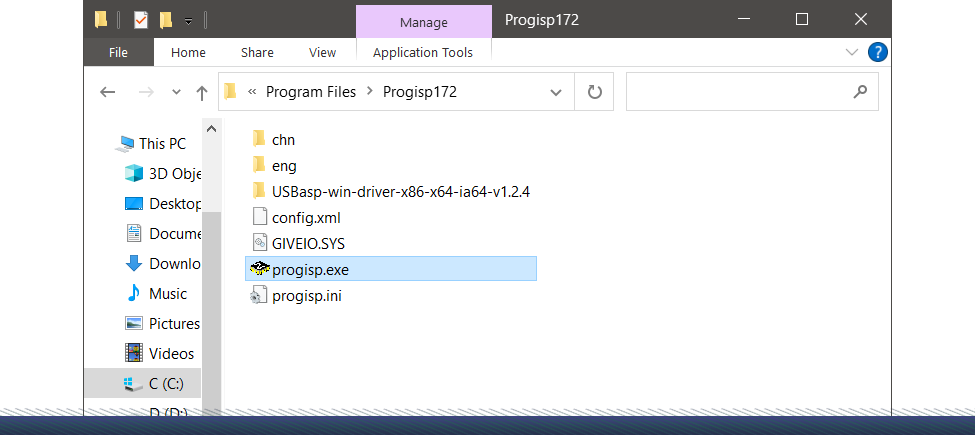Click Program Files in the address breadcrumb
This screenshot has height=435, width=975.
pyautogui.click(x=310, y=92)
